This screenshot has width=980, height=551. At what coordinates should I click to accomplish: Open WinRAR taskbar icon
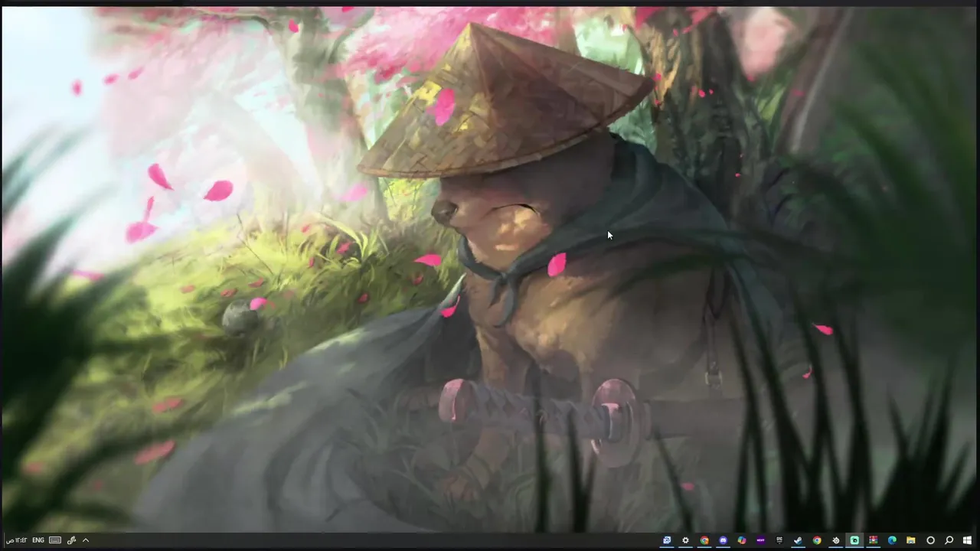click(x=873, y=540)
